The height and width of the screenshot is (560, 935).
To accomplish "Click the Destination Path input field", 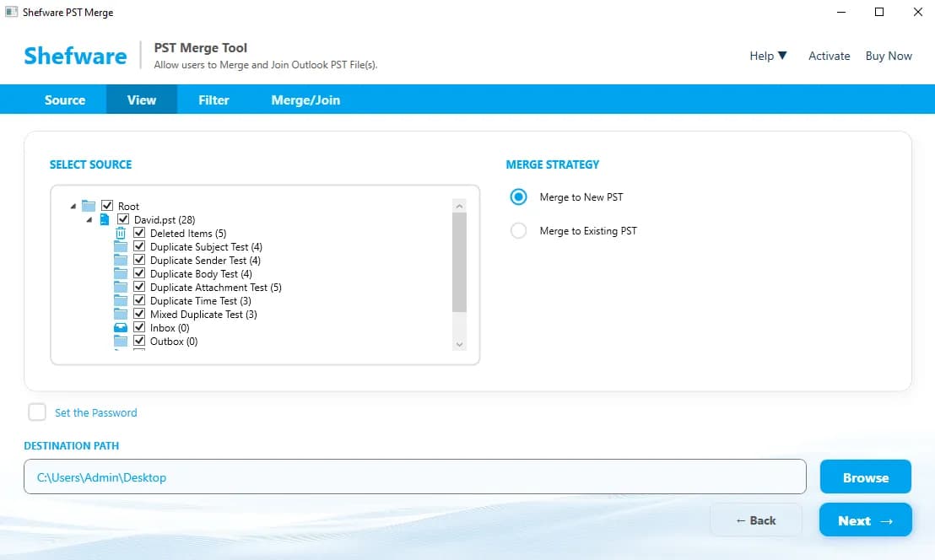I will click(x=415, y=477).
